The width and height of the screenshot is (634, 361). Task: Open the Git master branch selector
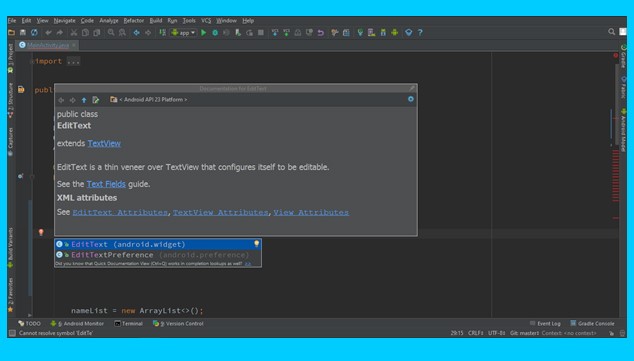(524, 333)
